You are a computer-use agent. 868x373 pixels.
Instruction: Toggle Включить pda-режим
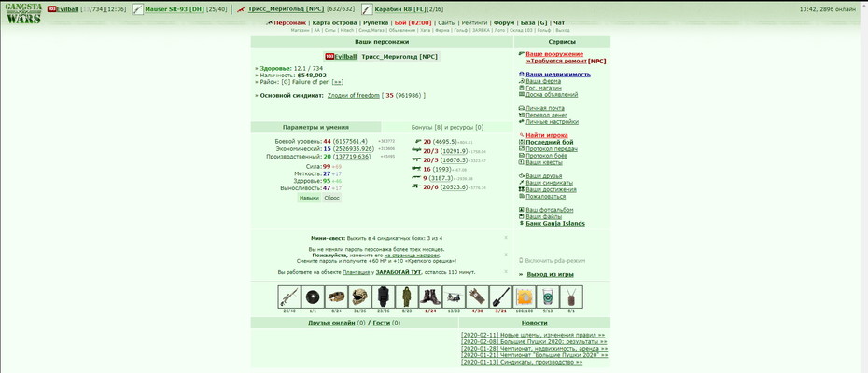click(x=554, y=261)
